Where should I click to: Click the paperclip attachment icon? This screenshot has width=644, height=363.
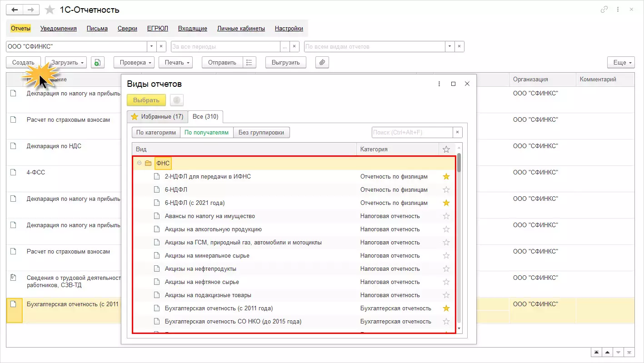(x=322, y=63)
